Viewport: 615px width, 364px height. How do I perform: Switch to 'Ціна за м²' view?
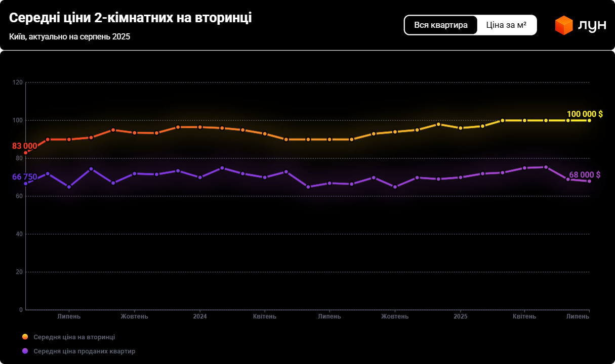[x=506, y=25]
